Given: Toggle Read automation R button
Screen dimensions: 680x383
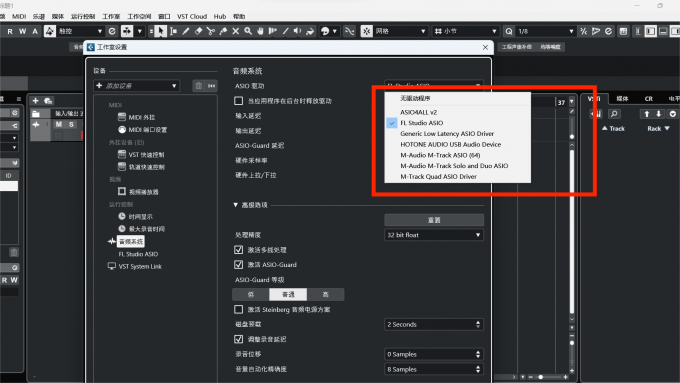Looking at the screenshot, I should click(10, 31).
